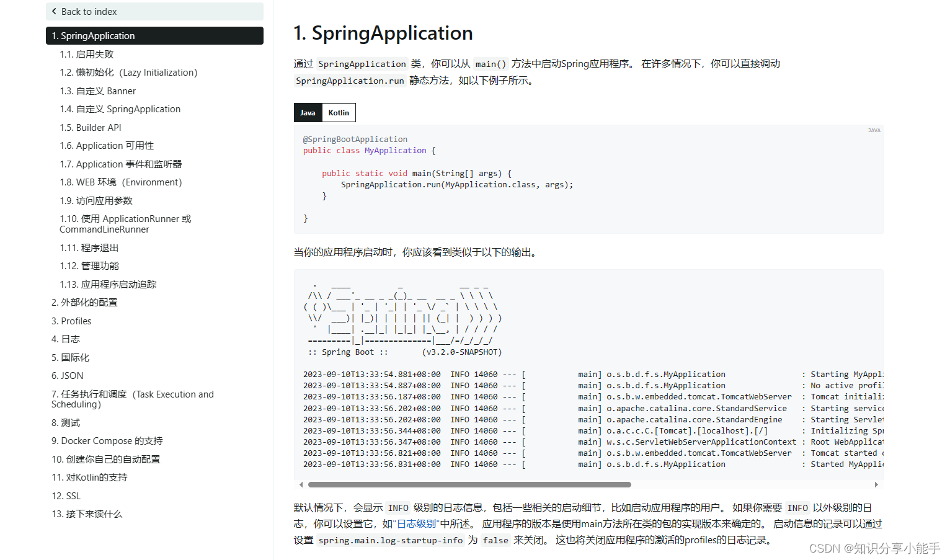
Task: Go to 1.12. 管理功能
Action: tap(89, 266)
